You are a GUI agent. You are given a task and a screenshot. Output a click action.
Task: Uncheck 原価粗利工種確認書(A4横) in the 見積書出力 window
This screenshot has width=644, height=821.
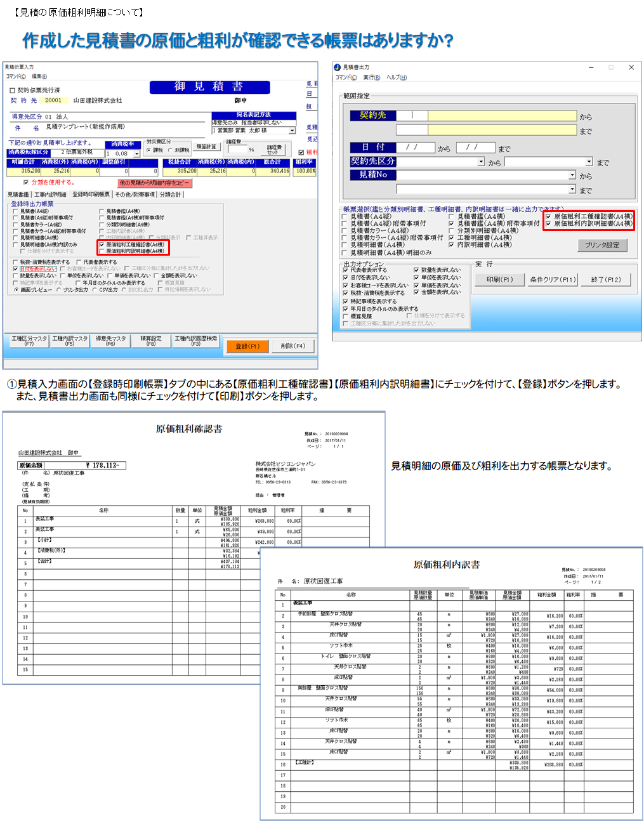coord(548,216)
